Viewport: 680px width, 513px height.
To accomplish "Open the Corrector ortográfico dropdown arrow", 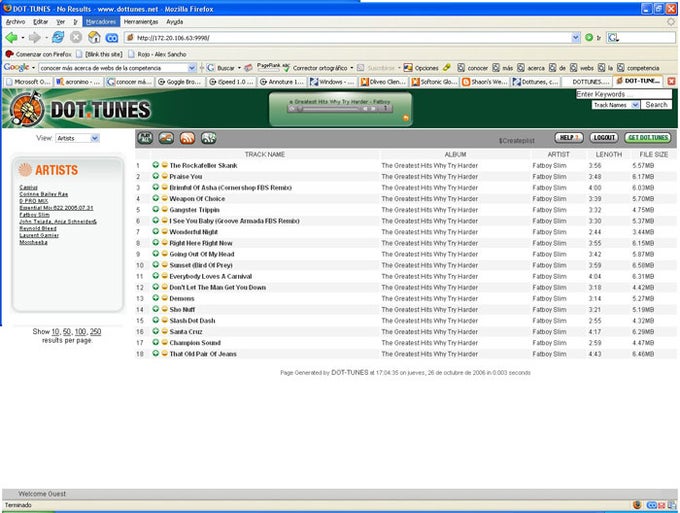I will pyautogui.click(x=352, y=68).
